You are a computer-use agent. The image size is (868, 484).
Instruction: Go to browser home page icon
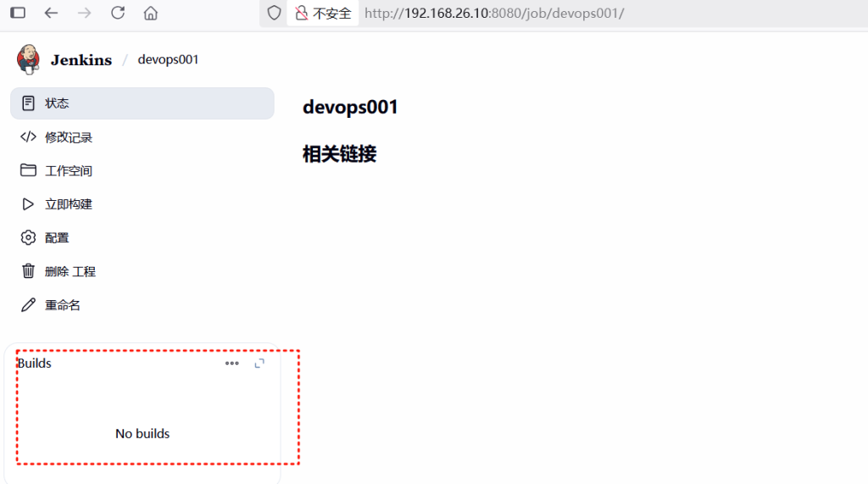(151, 13)
